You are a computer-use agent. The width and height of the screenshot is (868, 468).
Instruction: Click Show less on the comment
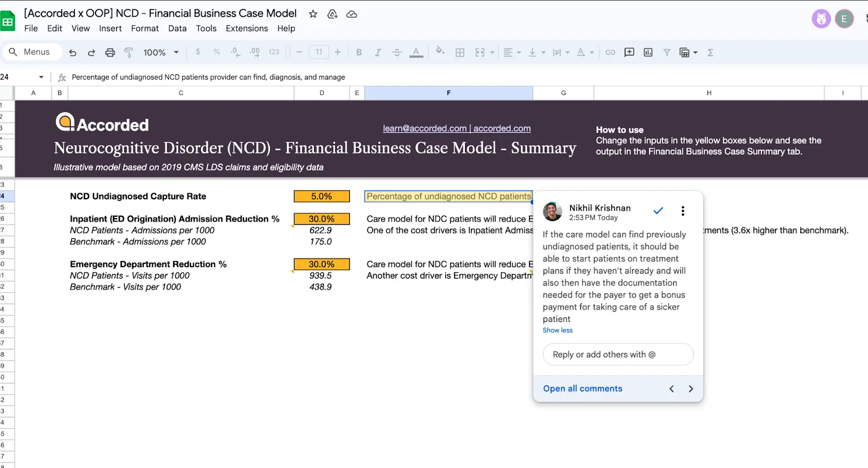click(x=558, y=330)
